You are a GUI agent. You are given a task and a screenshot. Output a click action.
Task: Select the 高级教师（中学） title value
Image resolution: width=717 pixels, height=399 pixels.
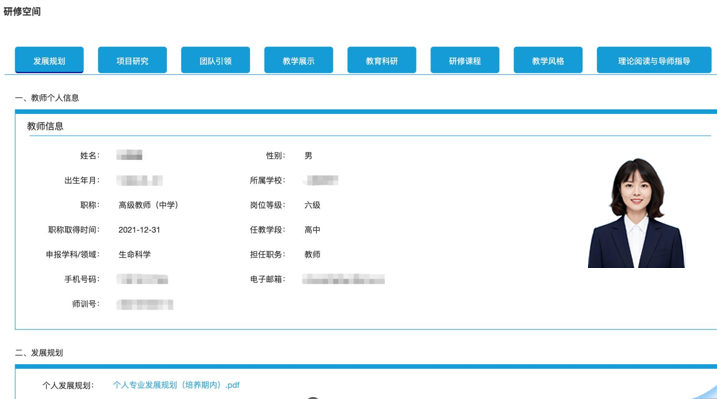coord(148,205)
